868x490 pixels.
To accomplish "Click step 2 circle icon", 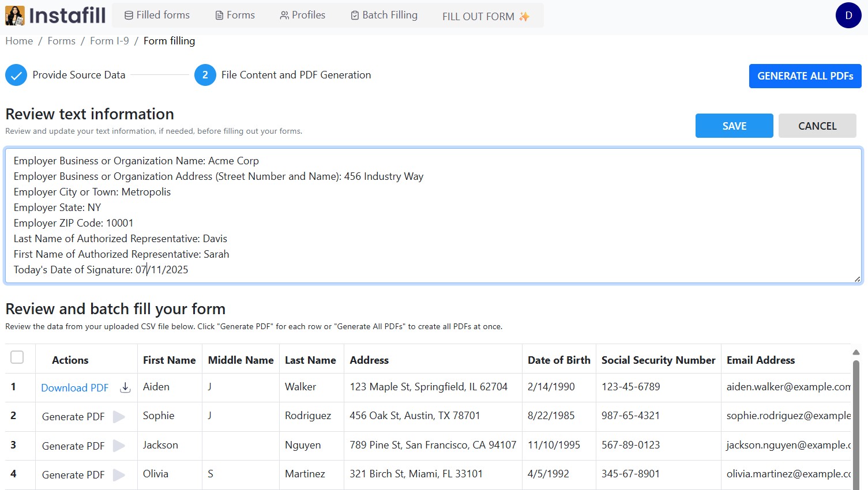I will point(205,75).
